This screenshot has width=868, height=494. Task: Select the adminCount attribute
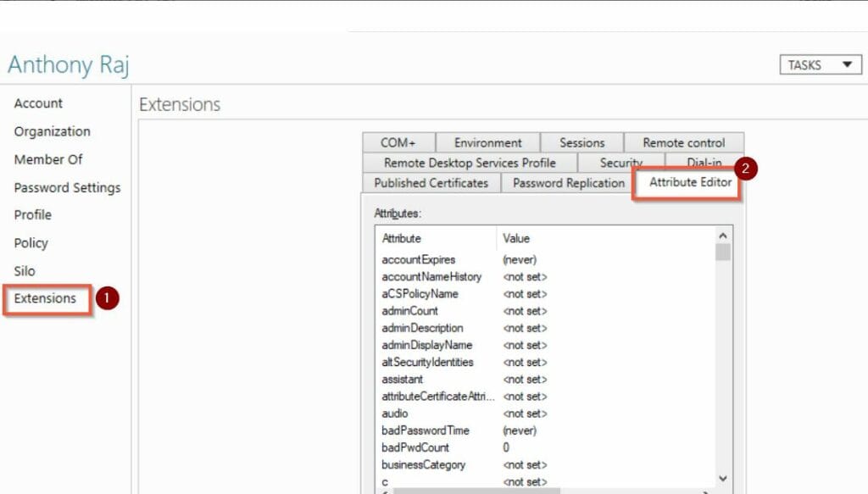[545, 311]
